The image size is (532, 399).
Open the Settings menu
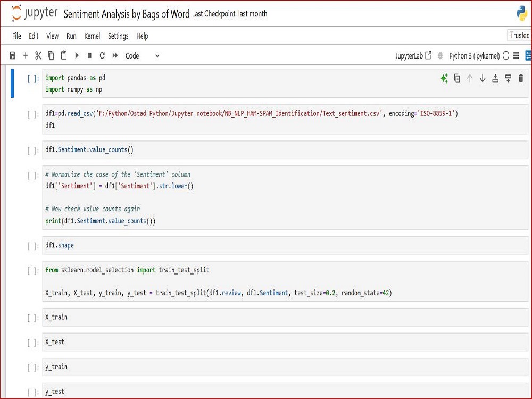pyautogui.click(x=118, y=36)
